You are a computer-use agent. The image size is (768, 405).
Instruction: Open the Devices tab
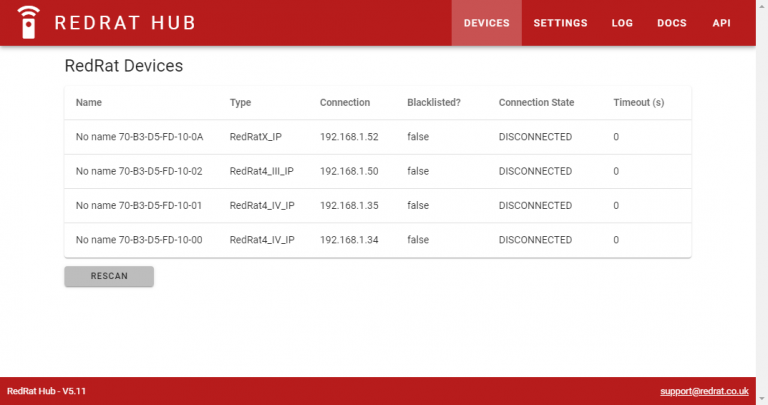coord(486,23)
